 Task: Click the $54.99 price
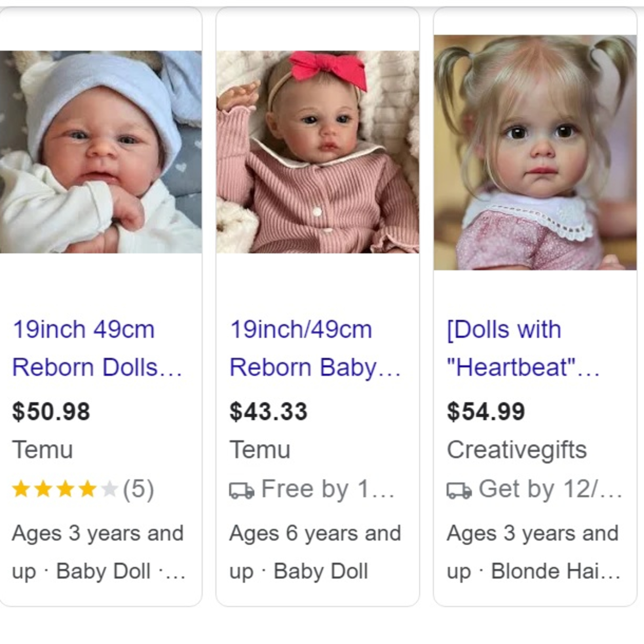(486, 411)
